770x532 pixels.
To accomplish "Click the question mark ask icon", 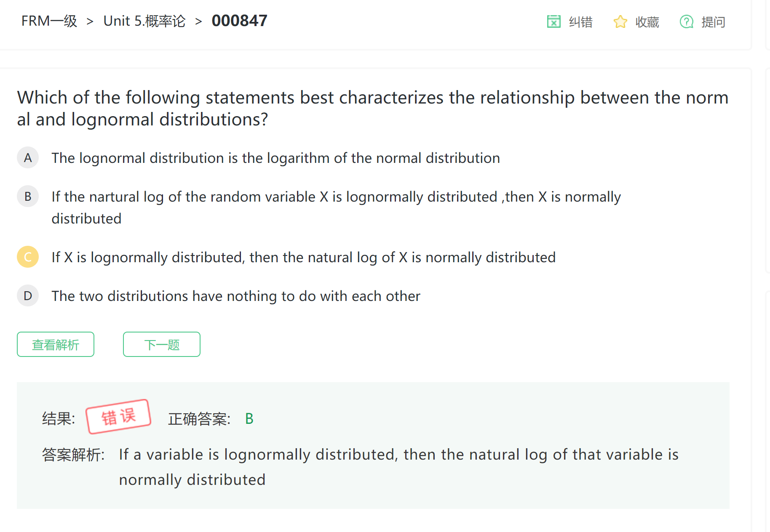I will pos(686,21).
